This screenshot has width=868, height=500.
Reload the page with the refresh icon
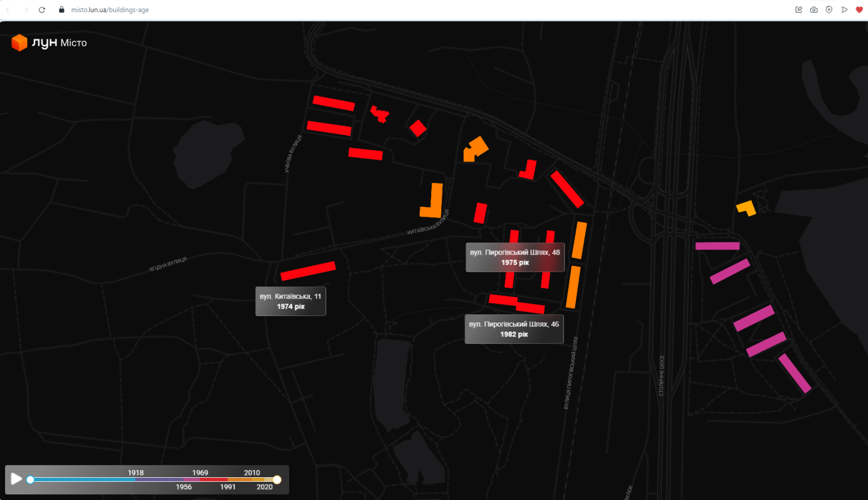click(42, 10)
